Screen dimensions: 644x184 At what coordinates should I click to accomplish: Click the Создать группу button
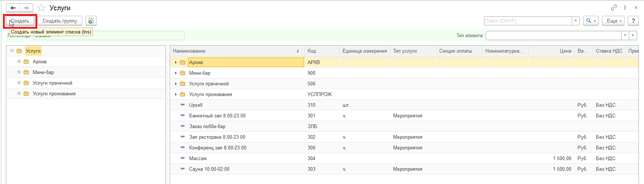[x=60, y=21]
